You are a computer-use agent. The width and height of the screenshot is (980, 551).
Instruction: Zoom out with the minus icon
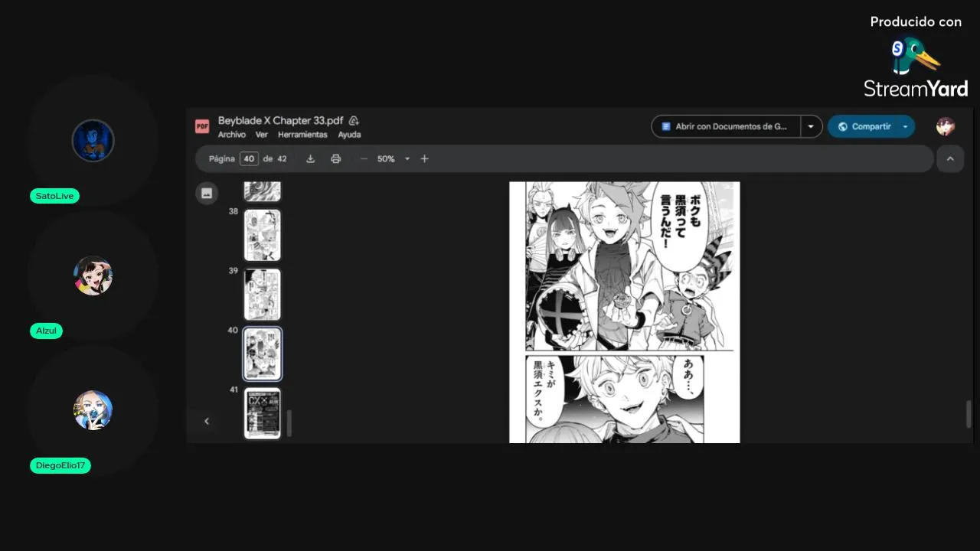(x=364, y=158)
